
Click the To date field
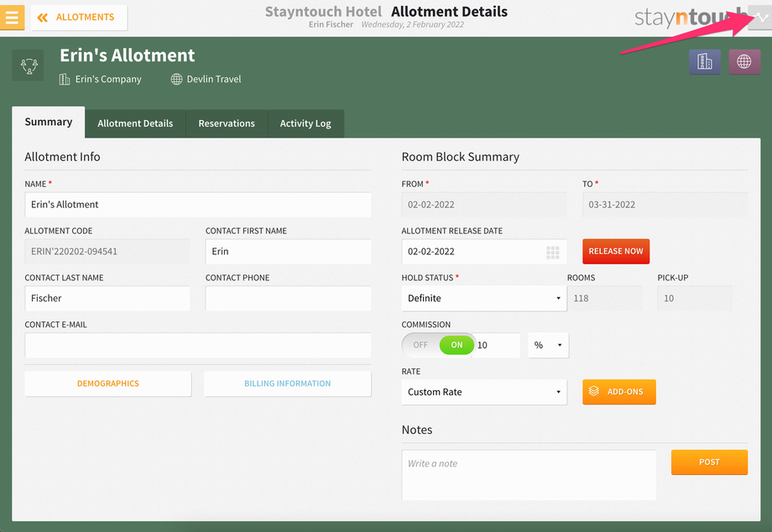pyautogui.click(x=665, y=205)
